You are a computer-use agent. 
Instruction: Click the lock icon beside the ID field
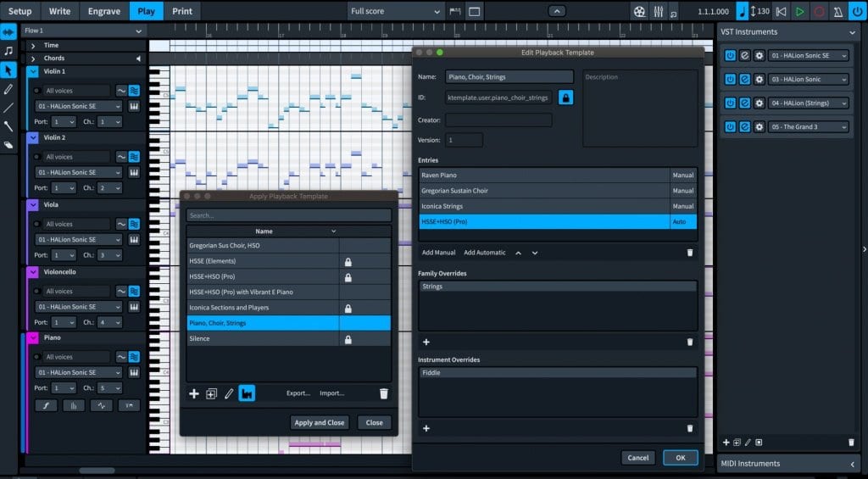(565, 97)
